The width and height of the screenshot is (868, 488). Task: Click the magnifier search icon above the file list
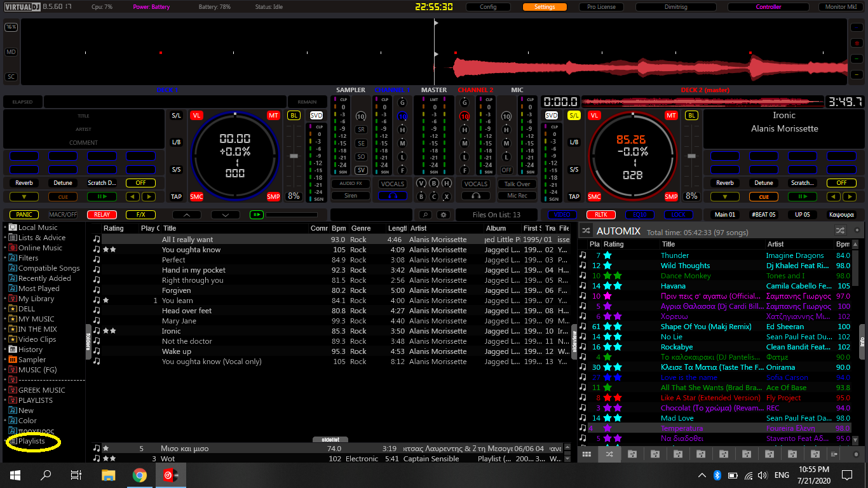pyautogui.click(x=425, y=215)
